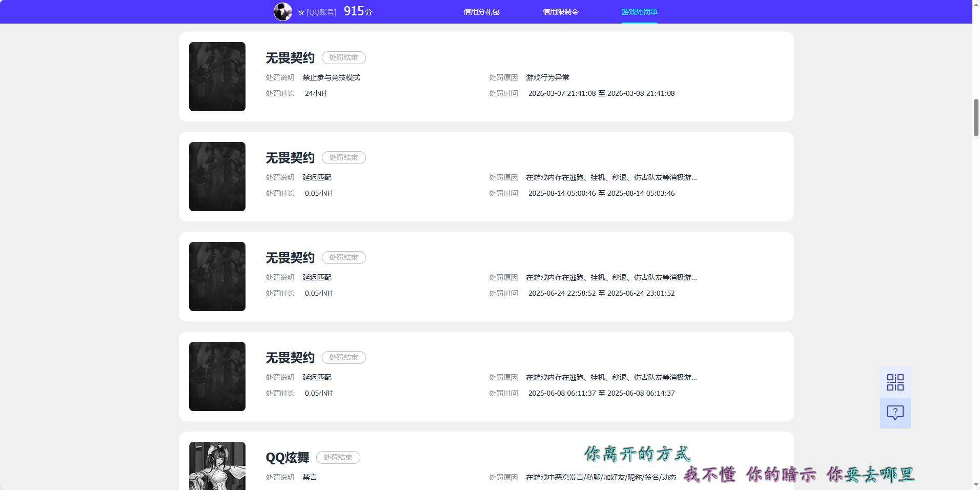Click the page vertical scrollbar thumb
The image size is (980, 490).
click(976, 117)
